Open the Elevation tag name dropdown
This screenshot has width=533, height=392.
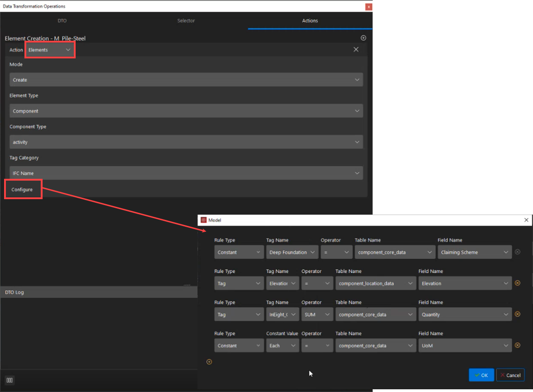click(x=283, y=283)
